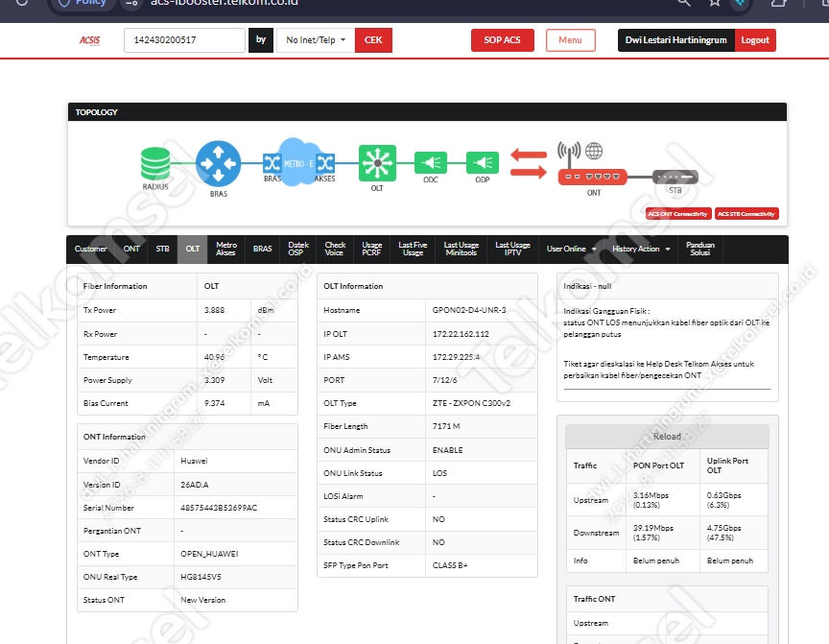Expand the History Action dropdown
Image resolution: width=829 pixels, height=644 pixels.
click(641, 249)
